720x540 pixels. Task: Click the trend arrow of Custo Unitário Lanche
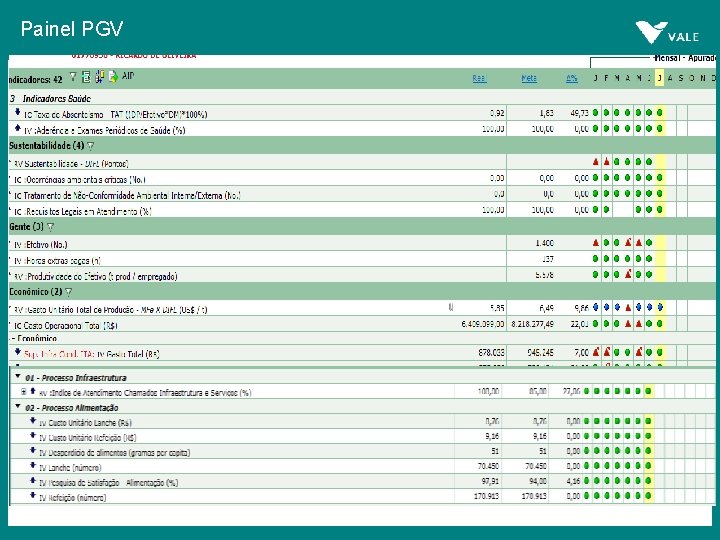(x=33, y=421)
